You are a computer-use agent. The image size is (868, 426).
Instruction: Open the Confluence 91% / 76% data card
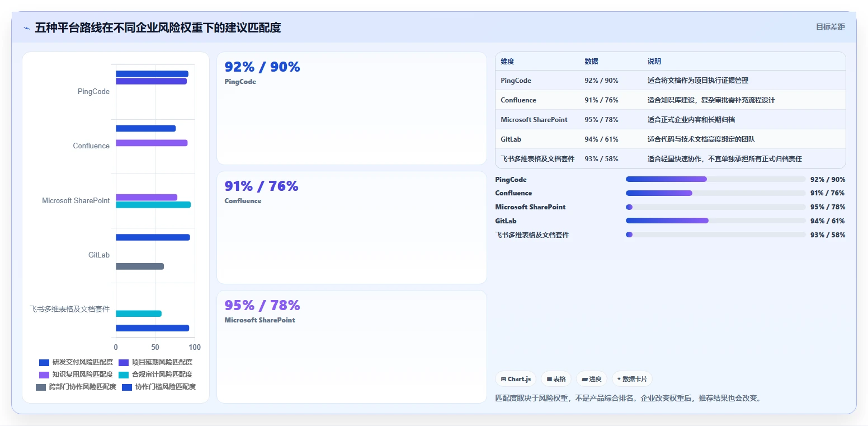pos(352,227)
